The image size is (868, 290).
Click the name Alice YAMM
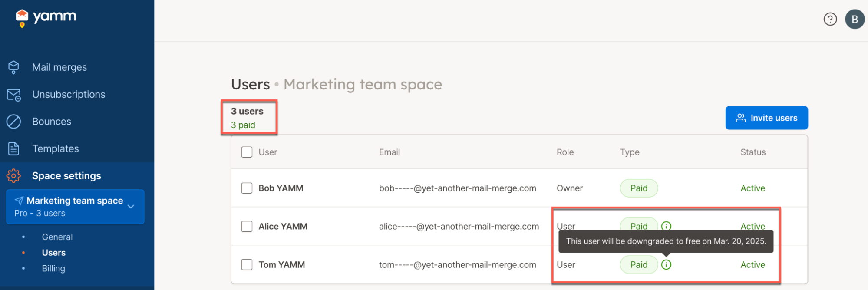click(x=283, y=226)
